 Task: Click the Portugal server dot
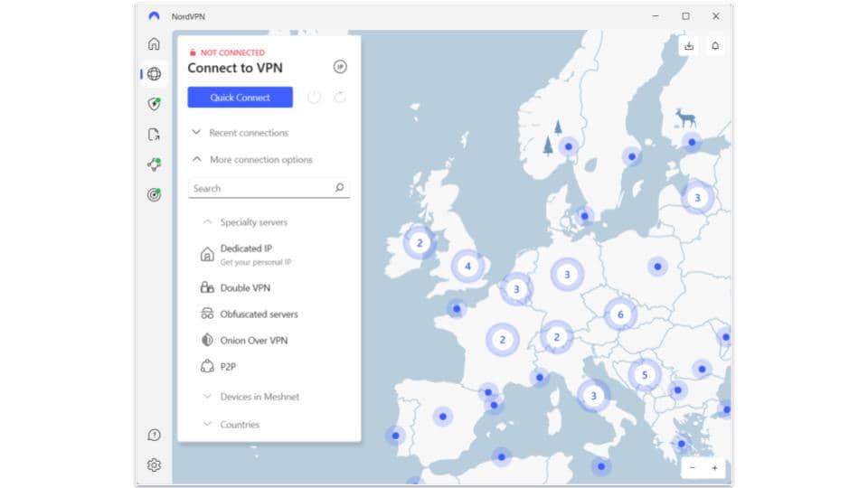point(395,436)
